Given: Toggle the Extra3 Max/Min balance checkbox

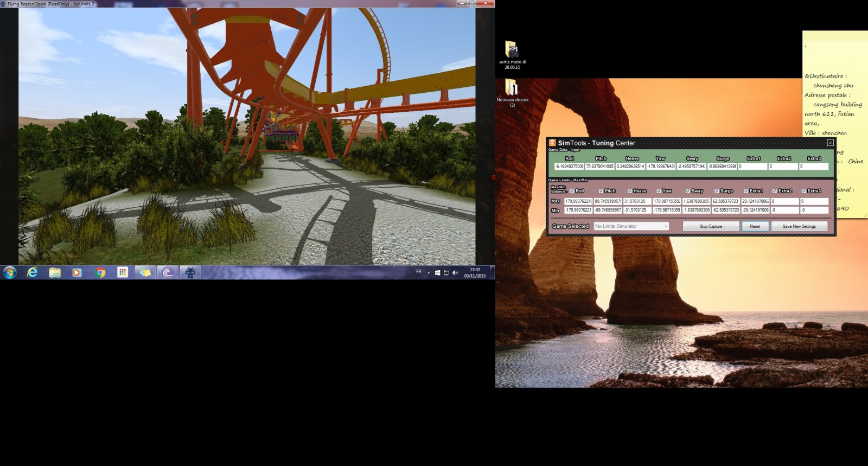Looking at the screenshot, I should point(803,191).
